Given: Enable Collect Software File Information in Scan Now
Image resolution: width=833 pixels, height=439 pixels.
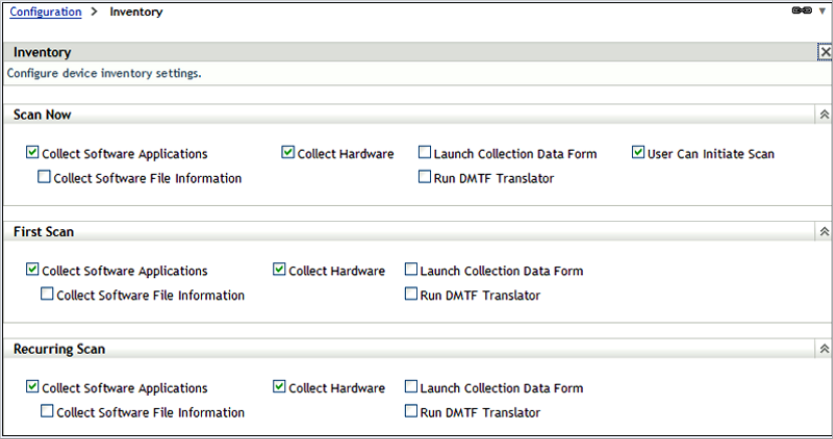Looking at the screenshot, I should 44,178.
